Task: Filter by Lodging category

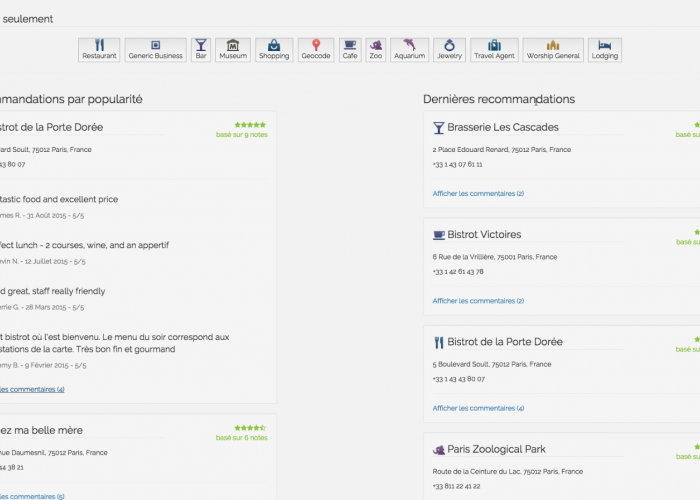Action: [x=604, y=50]
